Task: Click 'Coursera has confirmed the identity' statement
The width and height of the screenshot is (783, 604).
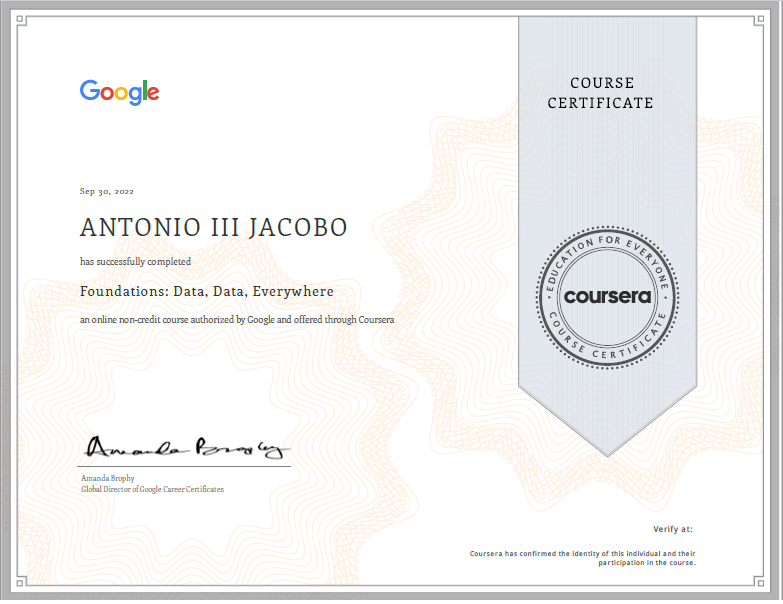Action: (x=583, y=558)
